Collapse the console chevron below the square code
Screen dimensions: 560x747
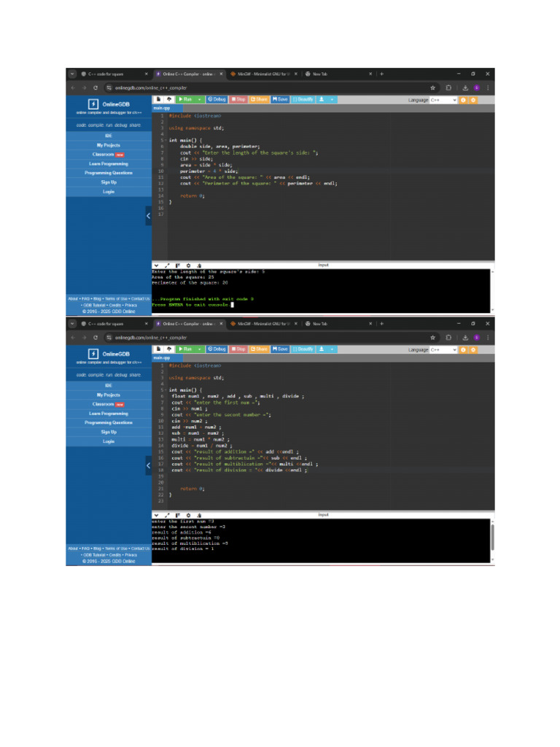pos(156,266)
